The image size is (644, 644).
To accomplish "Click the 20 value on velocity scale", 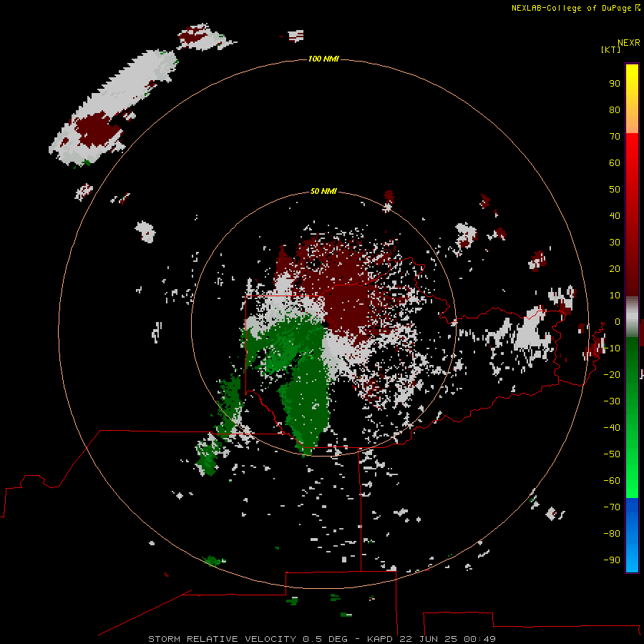I will coord(615,269).
